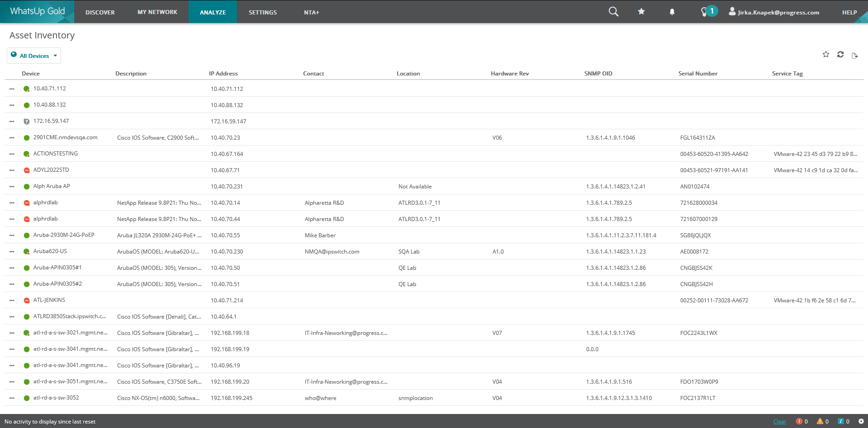
Task: Open user account jirka.Knapek@progress.com
Action: click(774, 12)
